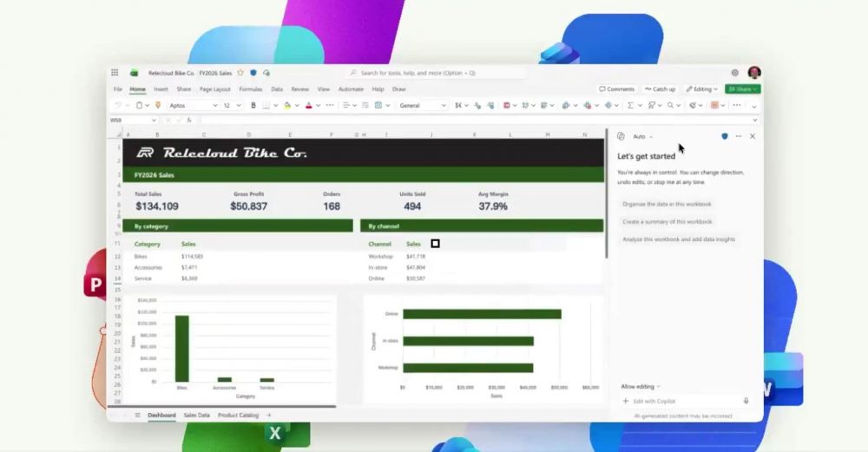This screenshot has height=452, width=868.
Task: Click the shield icon in Copilot pane
Action: tap(725, 136)
